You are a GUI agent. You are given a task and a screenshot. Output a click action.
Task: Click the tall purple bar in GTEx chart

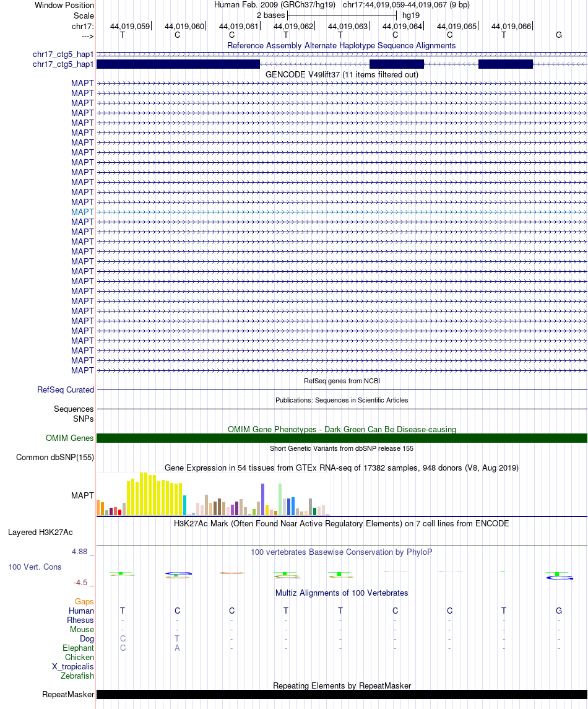(262, 499)
